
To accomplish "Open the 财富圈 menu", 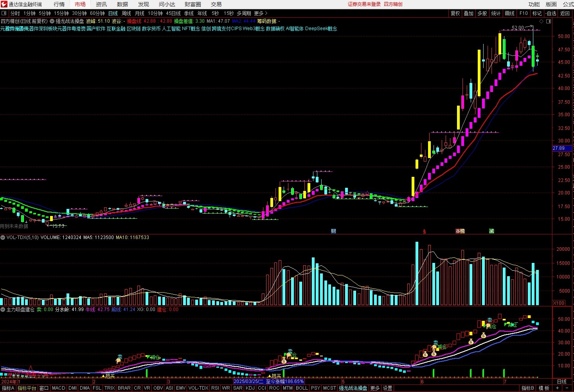I will (193, 4).
